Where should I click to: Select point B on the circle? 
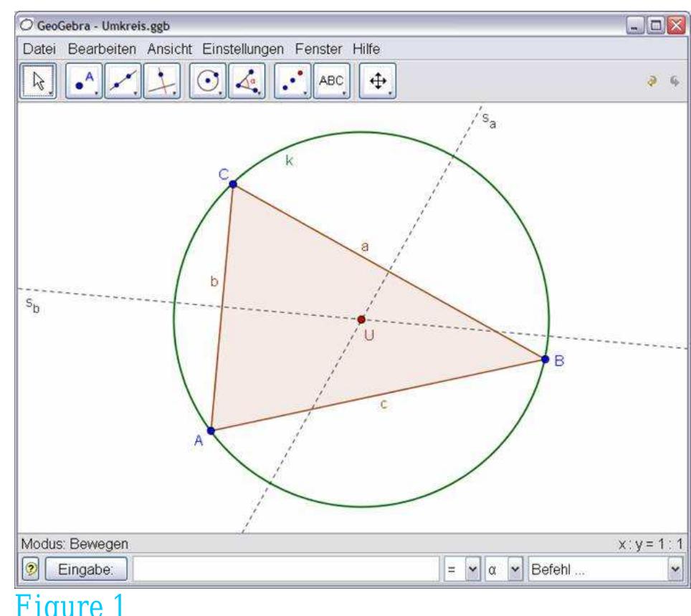click(545, 360)
